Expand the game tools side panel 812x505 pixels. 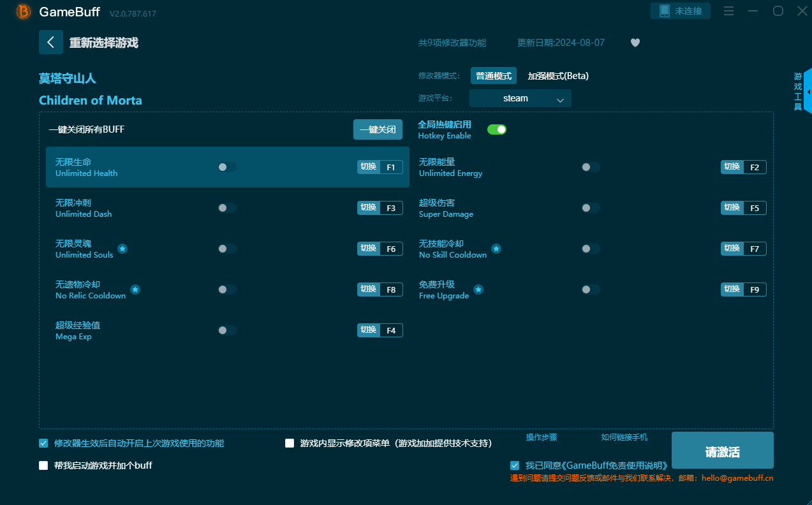point(808,92)
